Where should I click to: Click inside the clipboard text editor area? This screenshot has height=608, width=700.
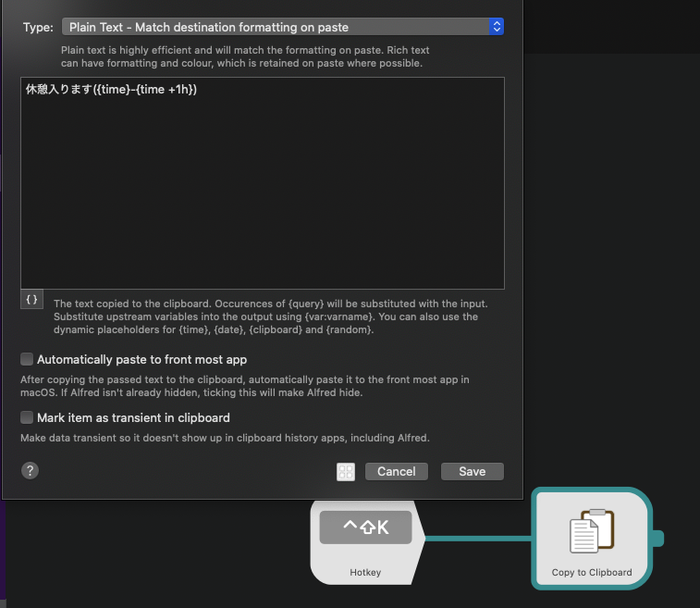pyautogui.click(x=263, y=183)
